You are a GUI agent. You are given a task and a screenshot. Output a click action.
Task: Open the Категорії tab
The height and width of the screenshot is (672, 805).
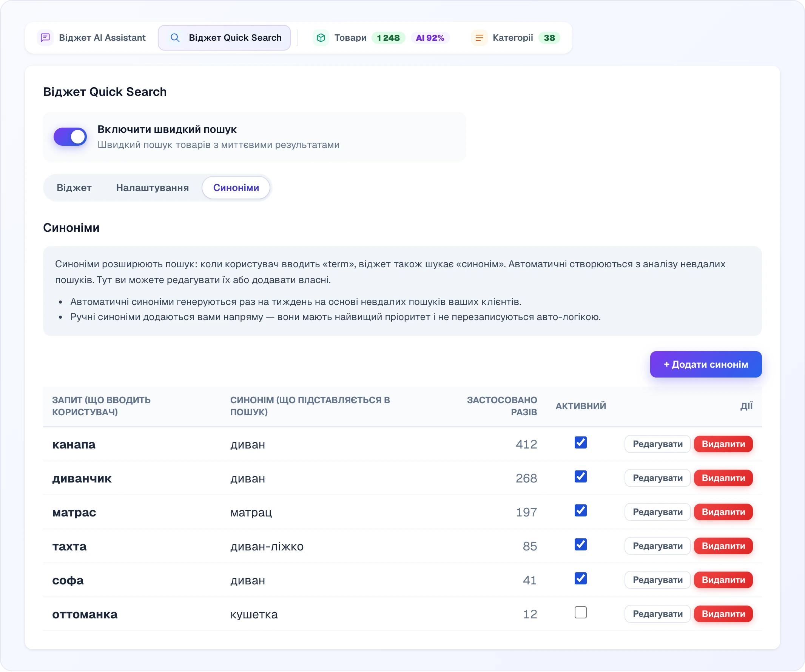click(x=516, y=38)
